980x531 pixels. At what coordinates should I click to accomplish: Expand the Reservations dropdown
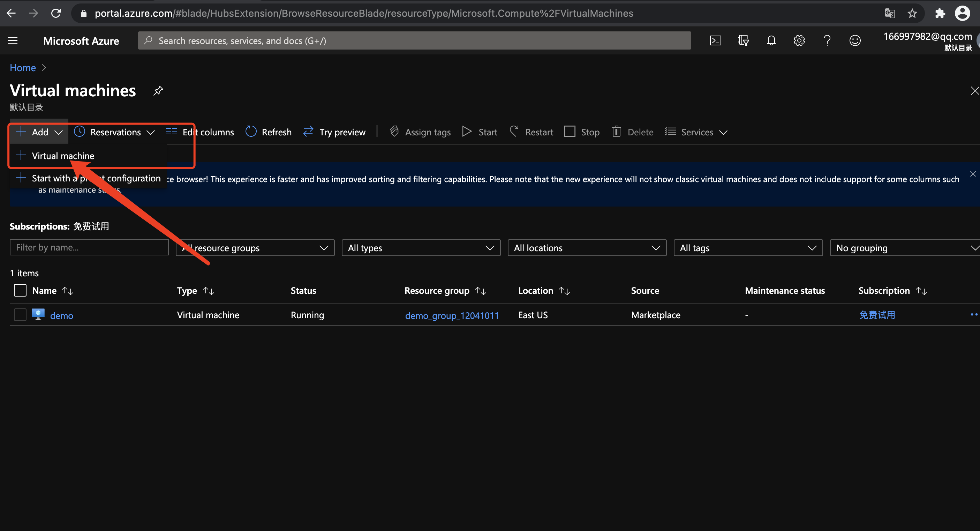[114, 132]
